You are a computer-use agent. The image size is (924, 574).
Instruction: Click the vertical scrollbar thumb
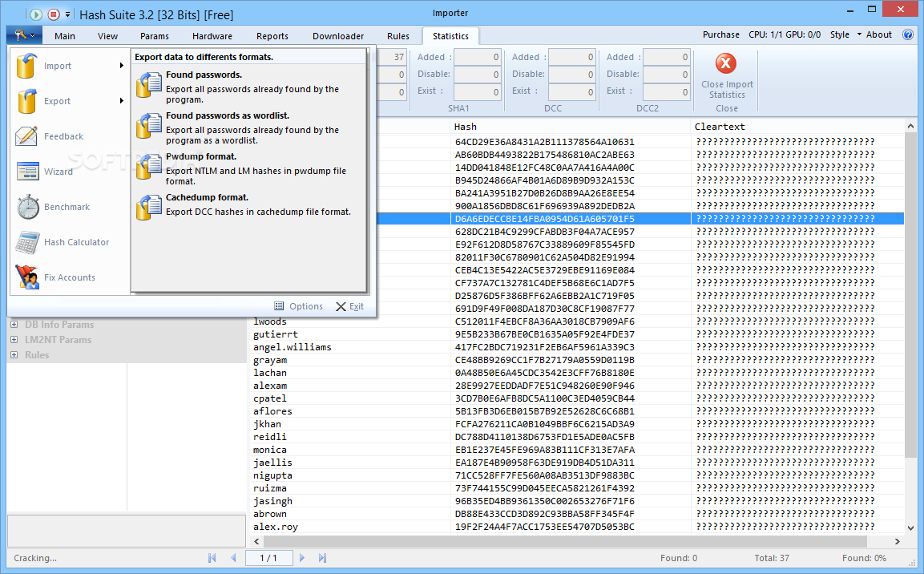[x=910, y=295]
